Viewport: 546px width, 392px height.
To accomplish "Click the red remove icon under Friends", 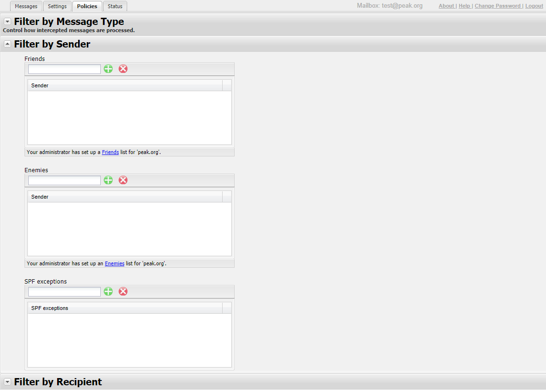I will point(123,69).
